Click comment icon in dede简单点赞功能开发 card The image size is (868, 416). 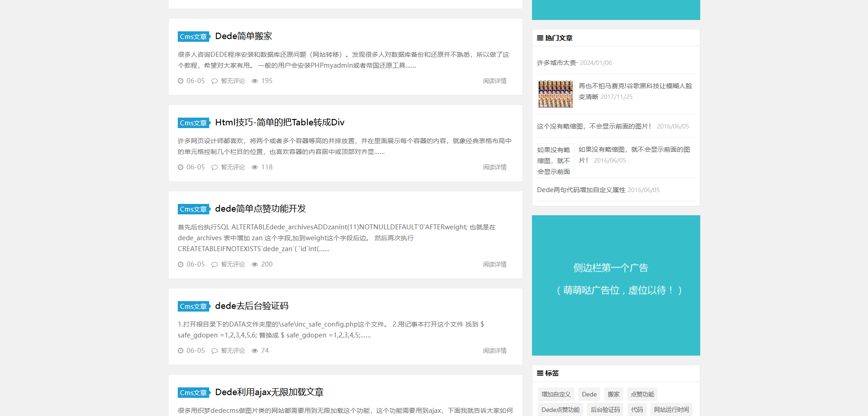click(215, 265)
